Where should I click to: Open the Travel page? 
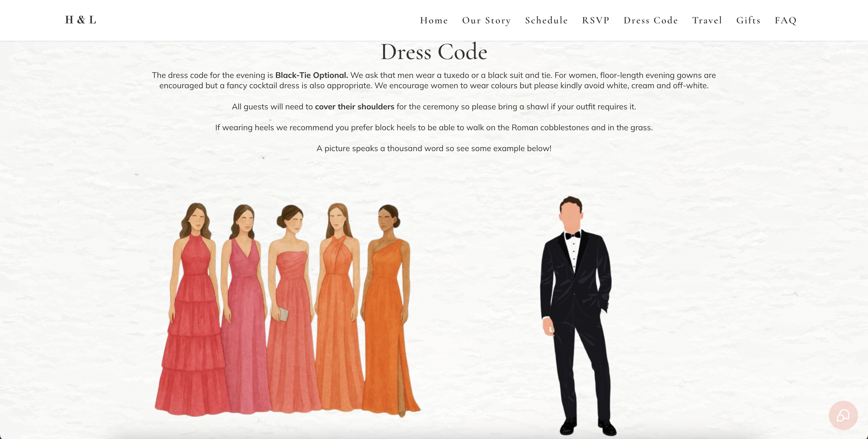707,21
